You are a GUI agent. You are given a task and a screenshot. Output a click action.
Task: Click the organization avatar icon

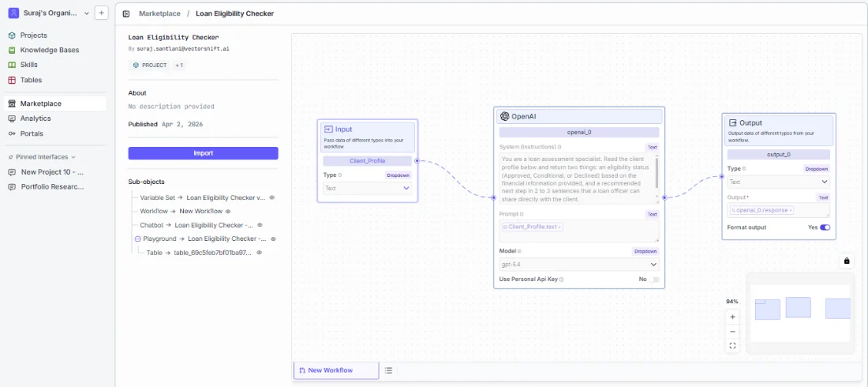[x=13, y=13]
